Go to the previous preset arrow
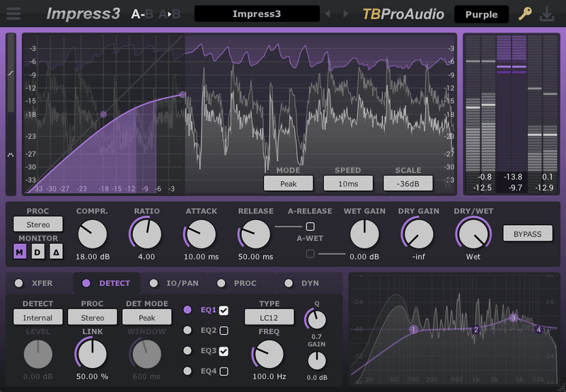Image resolution: width=566 pixels, height=392 pixels. pyautogui.click(x=327, y=14)
